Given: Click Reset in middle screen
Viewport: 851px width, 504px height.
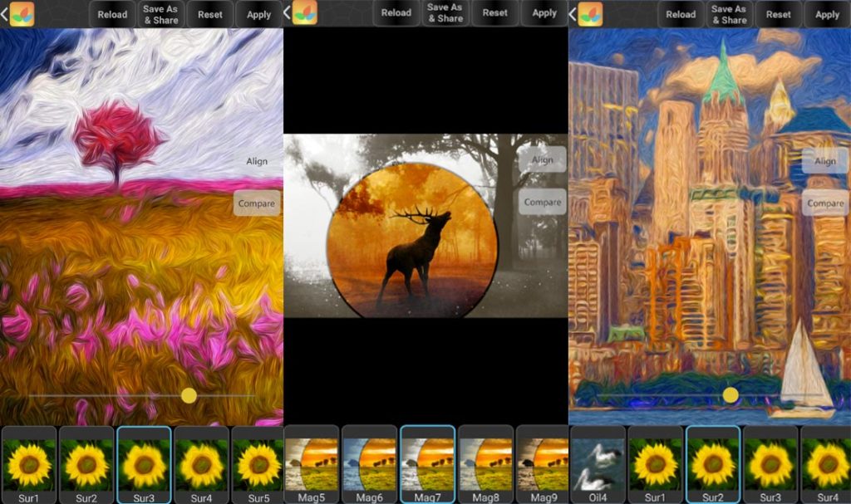Looking at the screenshot, I should pos(495,12).
